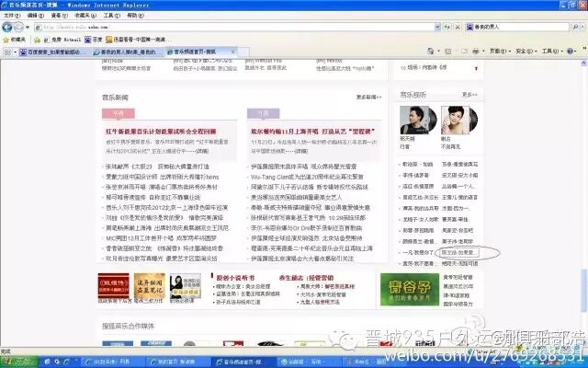Viewport: 588px width, 368px height.
Task: Open the 收藏夹(A) menu
Action: [x=85, y=16]
